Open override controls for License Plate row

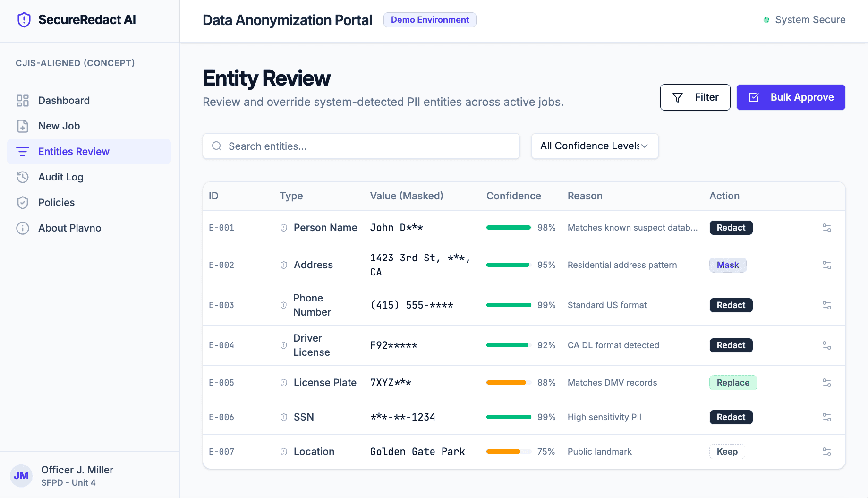tap(826, 383)
